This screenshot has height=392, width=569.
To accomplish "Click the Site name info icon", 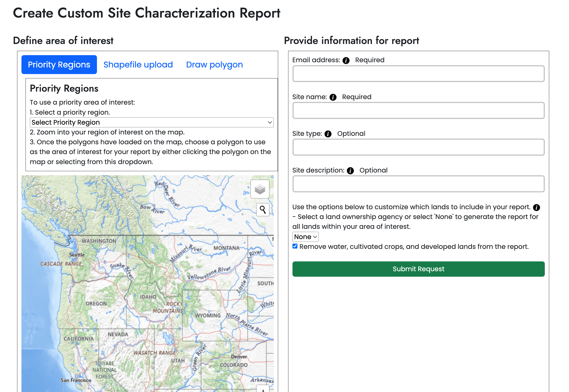I will pos(333,97).
